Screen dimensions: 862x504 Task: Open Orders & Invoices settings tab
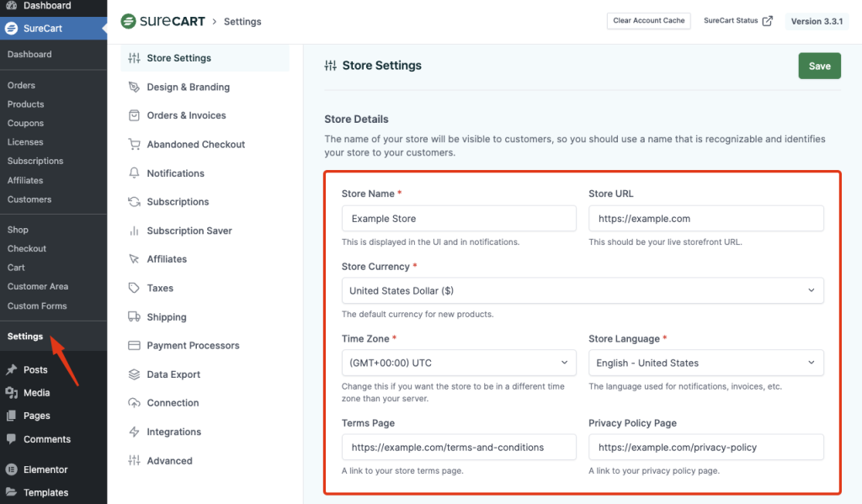point(186,115)
